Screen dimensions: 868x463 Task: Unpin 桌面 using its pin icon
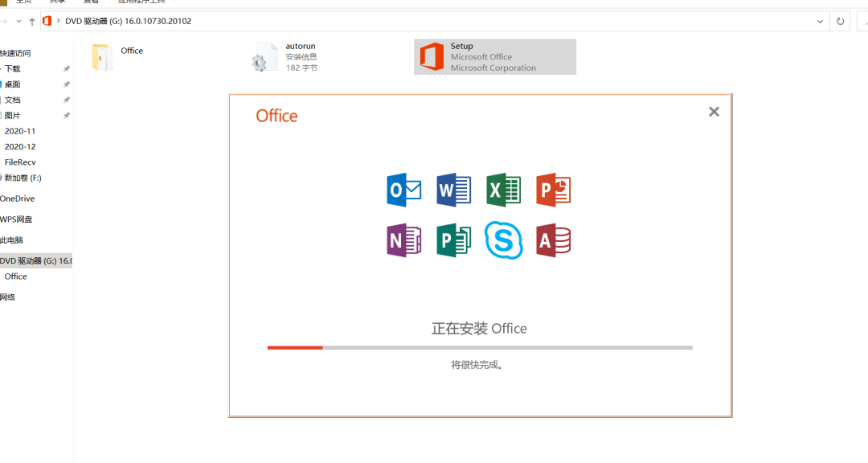(67, 84)
